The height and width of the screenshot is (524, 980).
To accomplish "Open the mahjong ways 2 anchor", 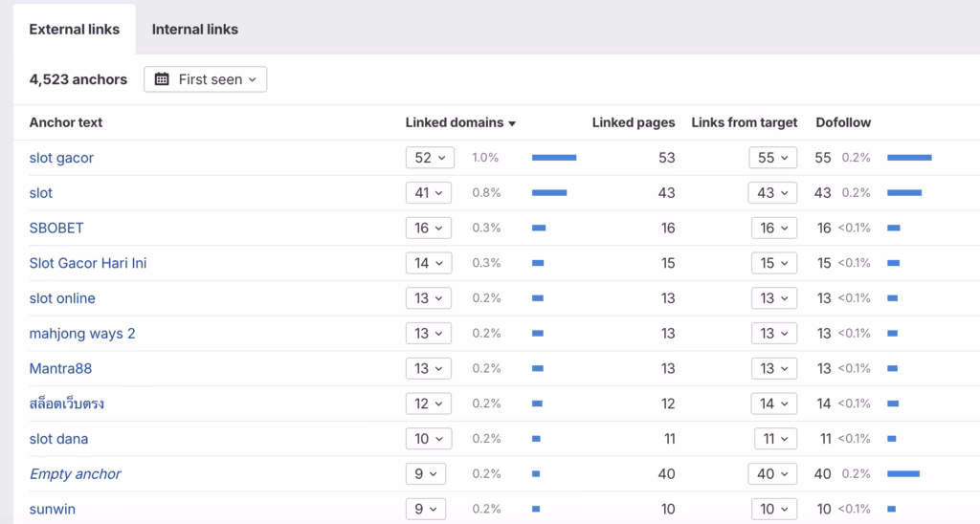I will (82, 334).
